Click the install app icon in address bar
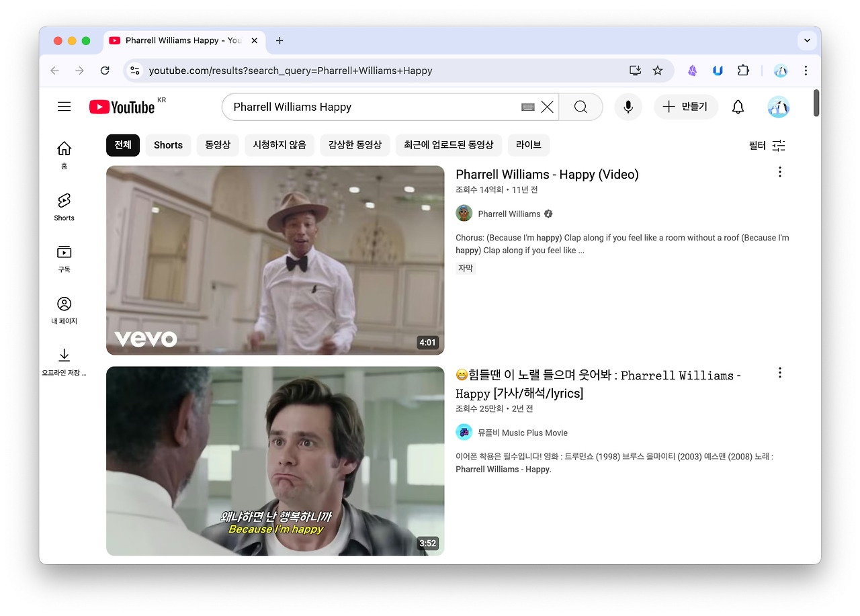The image size is (860, 616). (x=635, y=71)
